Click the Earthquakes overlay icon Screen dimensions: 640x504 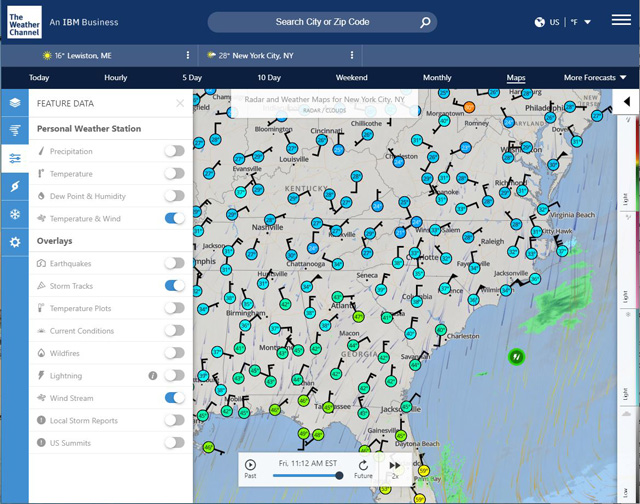point(41,263)
